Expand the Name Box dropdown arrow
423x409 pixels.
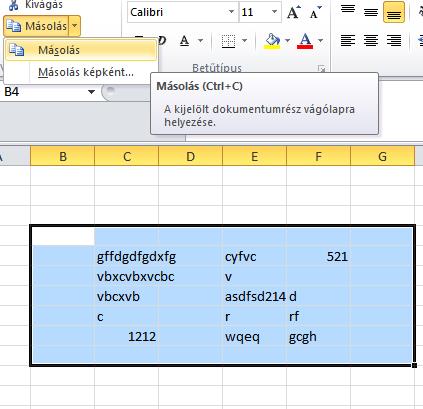91,92
